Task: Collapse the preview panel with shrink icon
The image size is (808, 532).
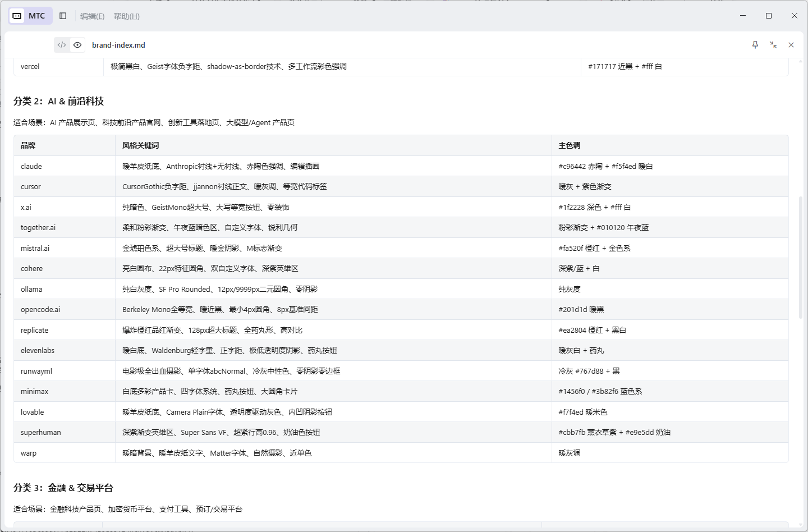Action: (x=773, y=45)
